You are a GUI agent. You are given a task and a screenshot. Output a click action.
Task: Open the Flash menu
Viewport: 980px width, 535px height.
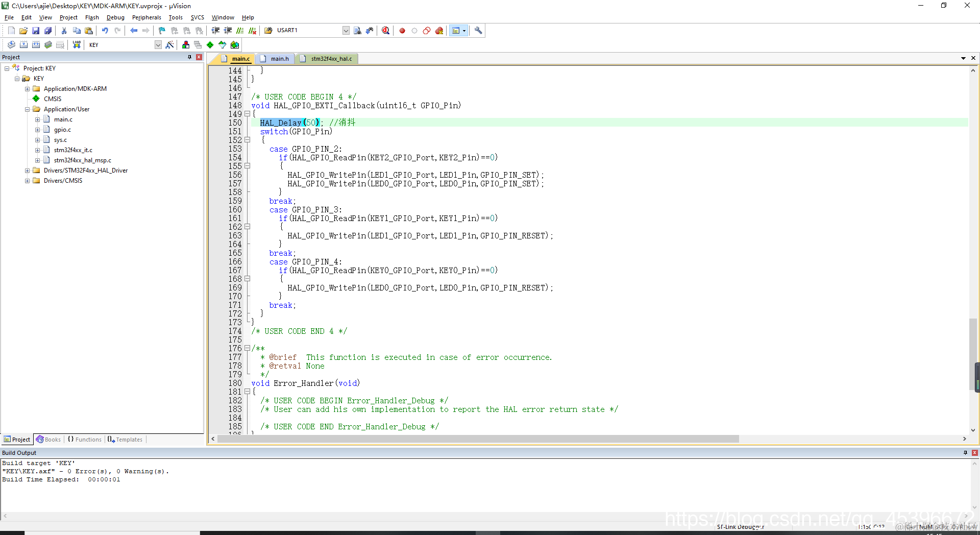tap(92, 17)
